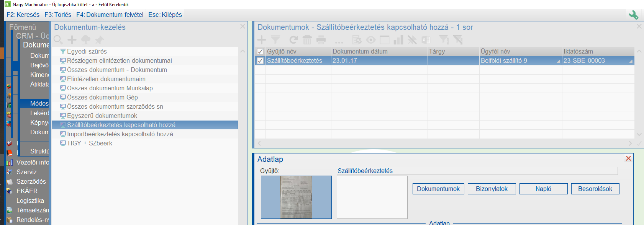Click the chart icon beside Vezetői info
This screenshot has height=225, width=644.
(10, 162)
